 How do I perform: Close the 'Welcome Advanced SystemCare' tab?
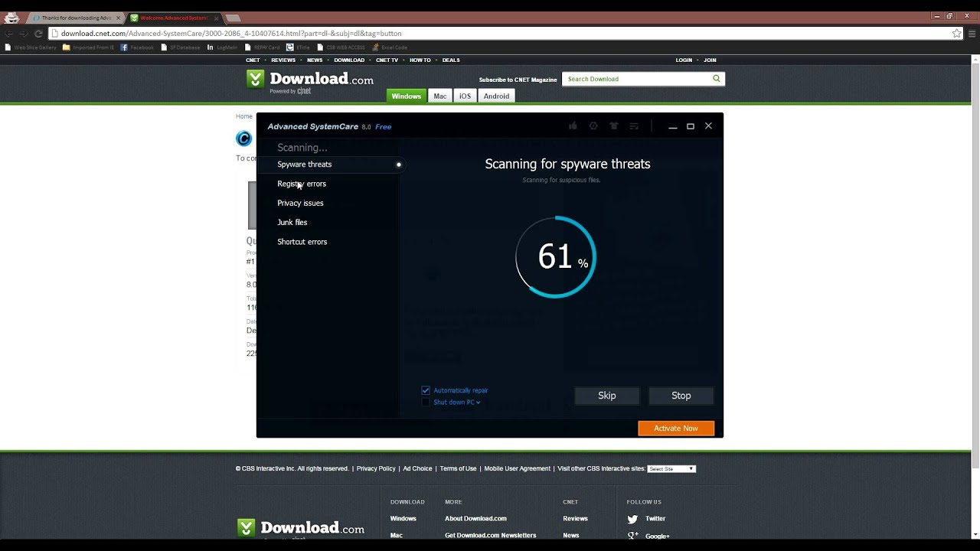tap(214, 18)
